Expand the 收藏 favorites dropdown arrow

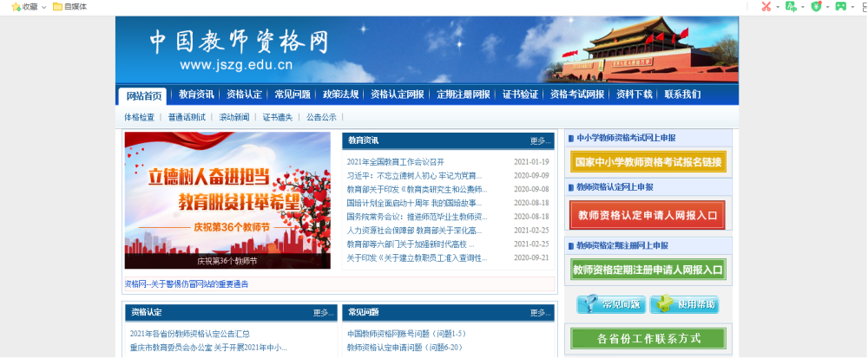(x=43, y=7)
